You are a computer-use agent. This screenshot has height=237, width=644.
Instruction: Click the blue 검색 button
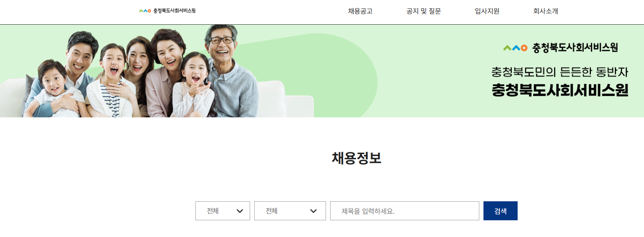501,211
